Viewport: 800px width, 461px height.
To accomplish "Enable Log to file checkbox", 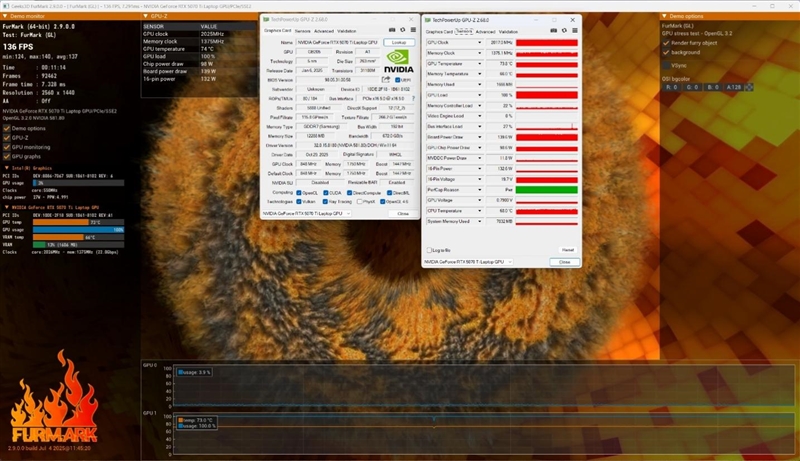I will 430,250.
